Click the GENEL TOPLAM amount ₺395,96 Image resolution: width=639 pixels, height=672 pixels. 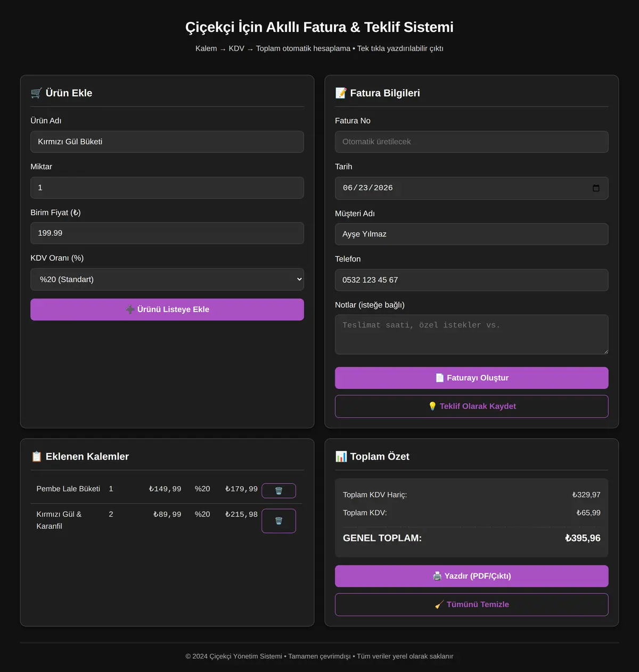click(583, 538)
